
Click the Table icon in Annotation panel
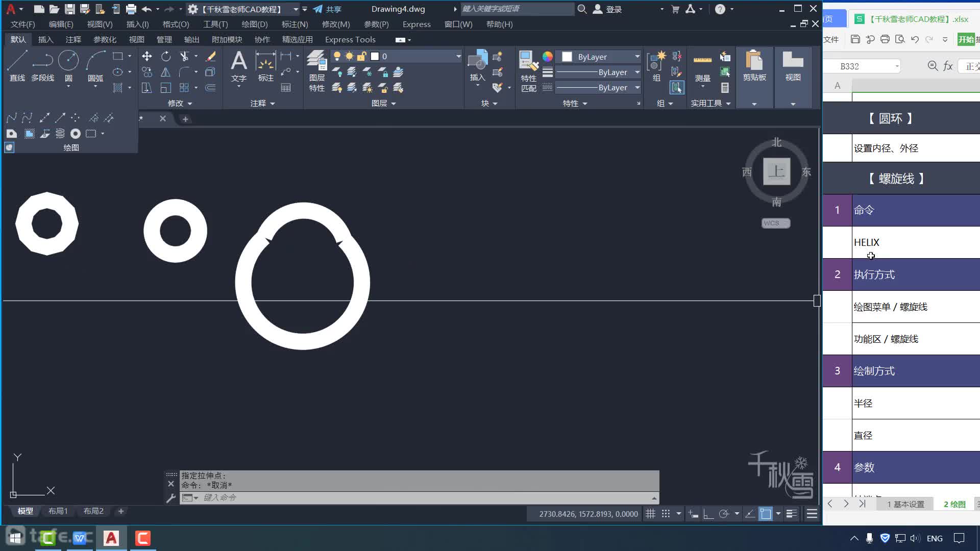(x=286, y=88)
